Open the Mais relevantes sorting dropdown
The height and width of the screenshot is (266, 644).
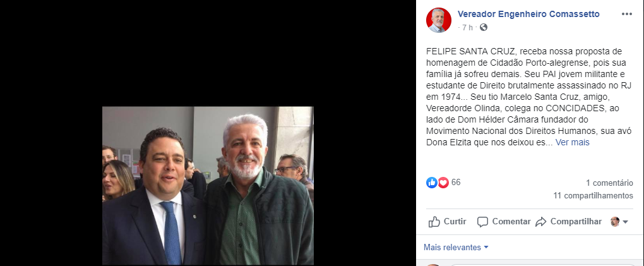(x=456, y=248)
